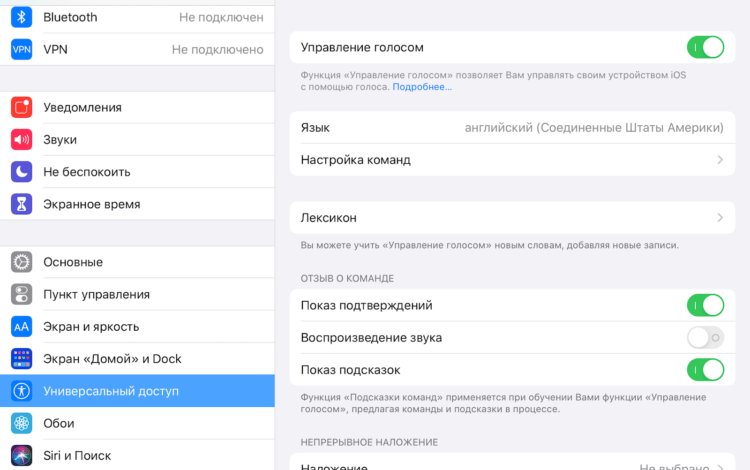
Task: Click the Подробнее… link
Action: tap(421, 87)
